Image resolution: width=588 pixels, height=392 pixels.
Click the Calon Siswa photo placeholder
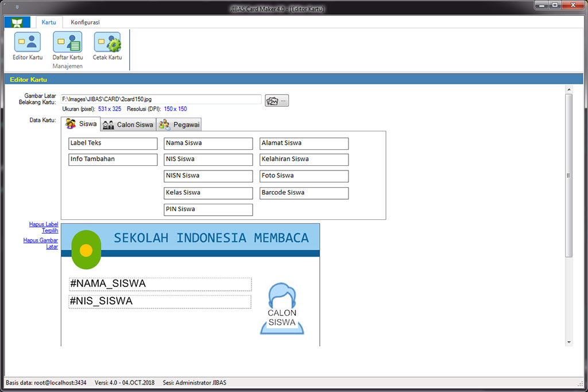282,309
